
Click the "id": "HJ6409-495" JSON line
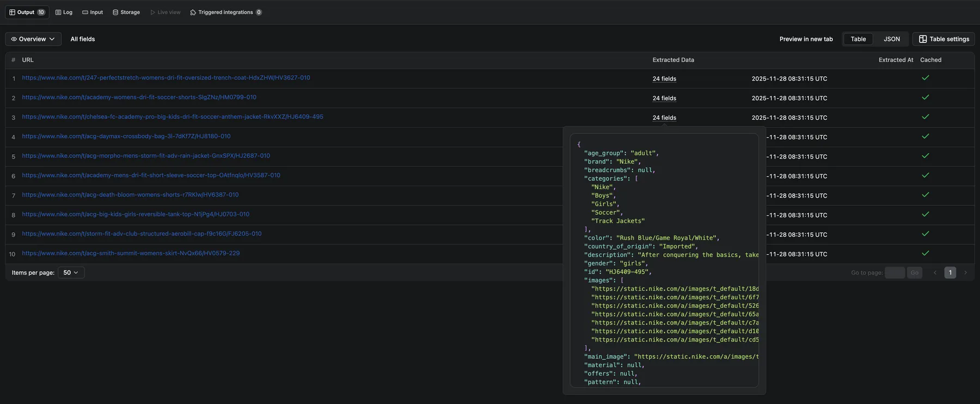618,272
